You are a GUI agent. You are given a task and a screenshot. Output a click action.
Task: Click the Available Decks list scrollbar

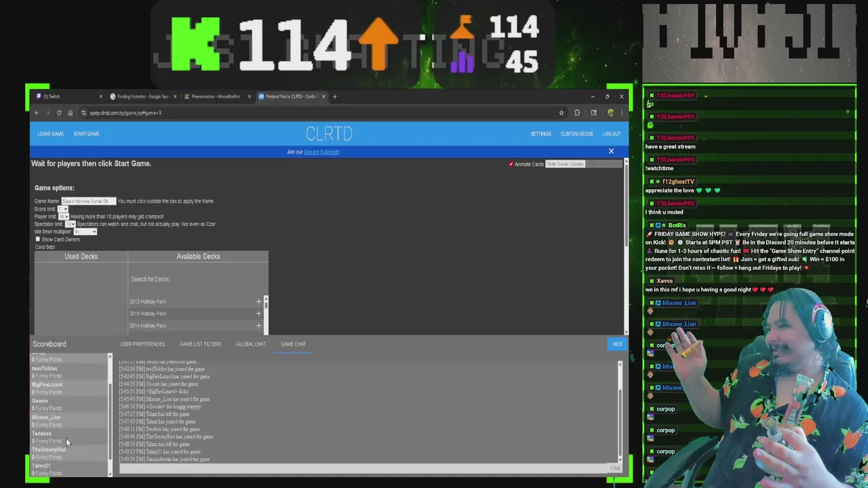pos(265,314)
